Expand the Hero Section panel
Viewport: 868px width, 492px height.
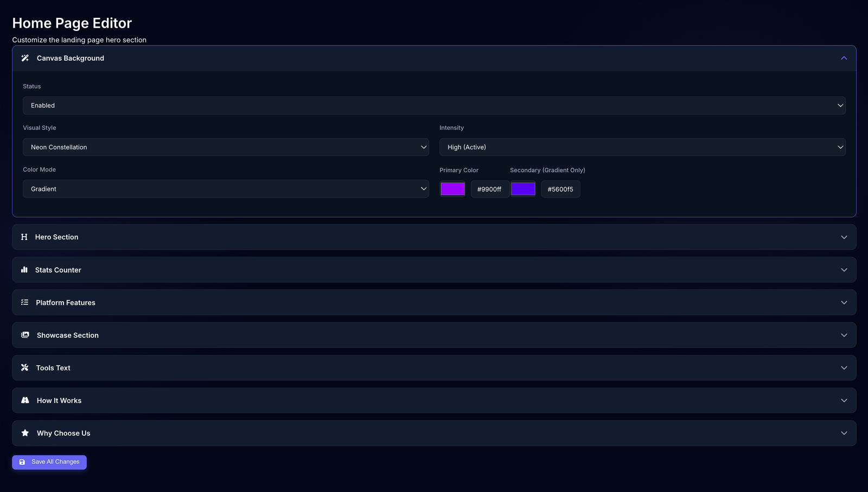[x=844, y=237]
